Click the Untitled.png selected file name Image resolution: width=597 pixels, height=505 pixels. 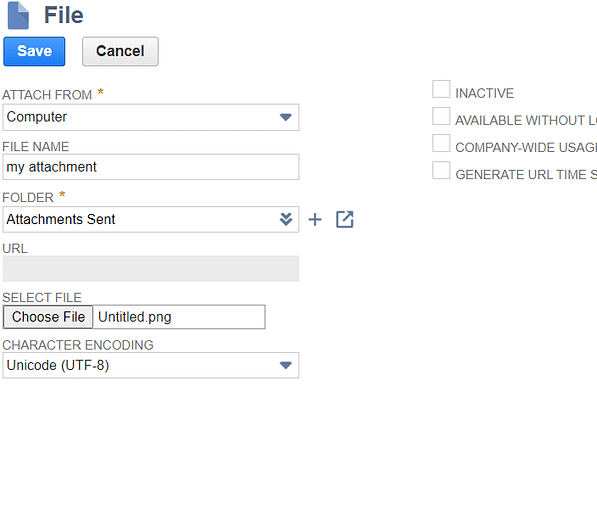pos(135,317)
